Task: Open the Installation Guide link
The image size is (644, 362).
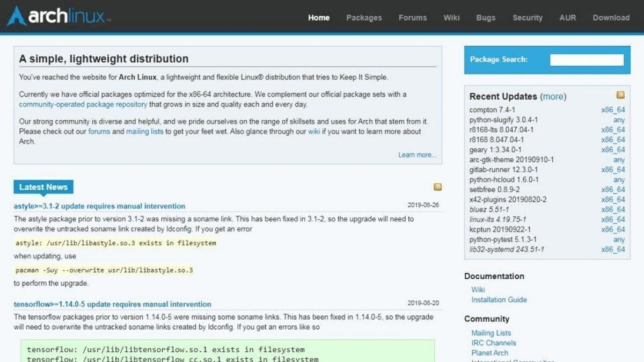Action: [x=499, y=300]
